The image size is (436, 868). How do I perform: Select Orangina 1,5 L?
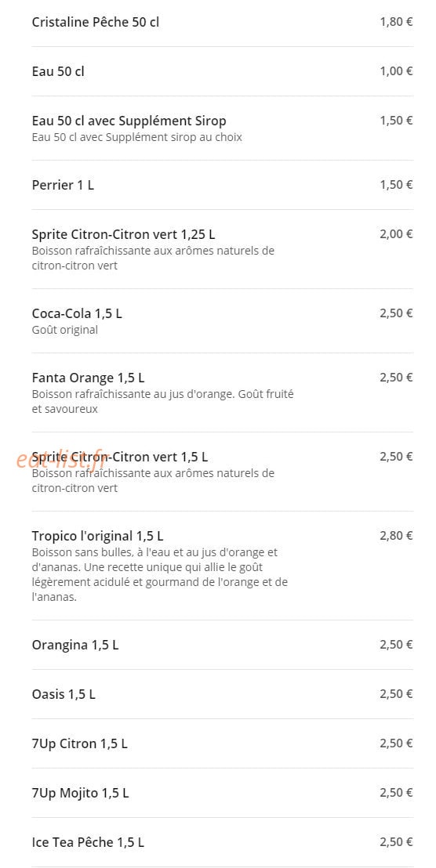pos(222,645)
